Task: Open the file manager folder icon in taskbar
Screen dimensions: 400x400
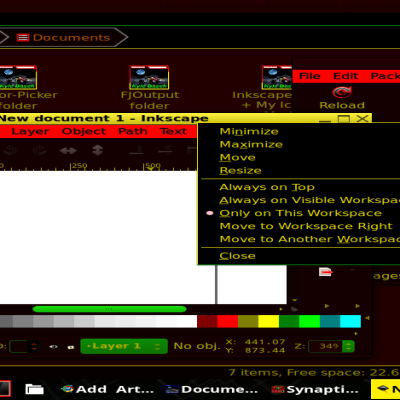Action: click(x=35, y=389)
